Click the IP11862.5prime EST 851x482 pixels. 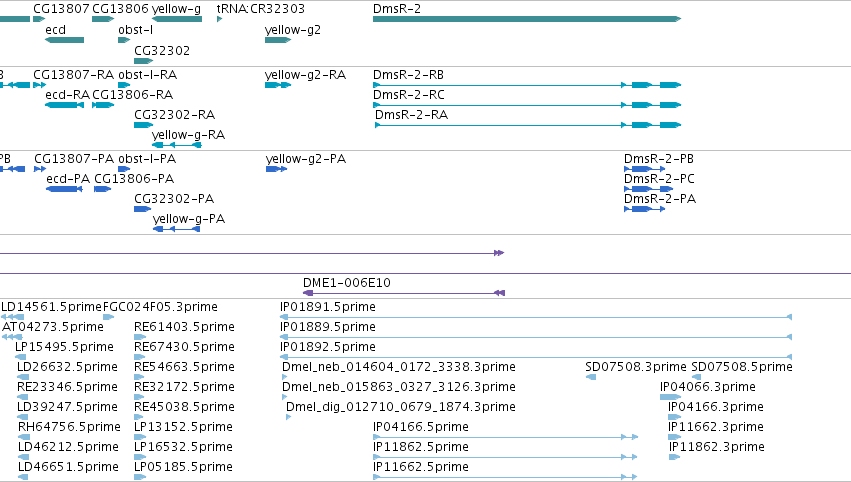point(505,457)
